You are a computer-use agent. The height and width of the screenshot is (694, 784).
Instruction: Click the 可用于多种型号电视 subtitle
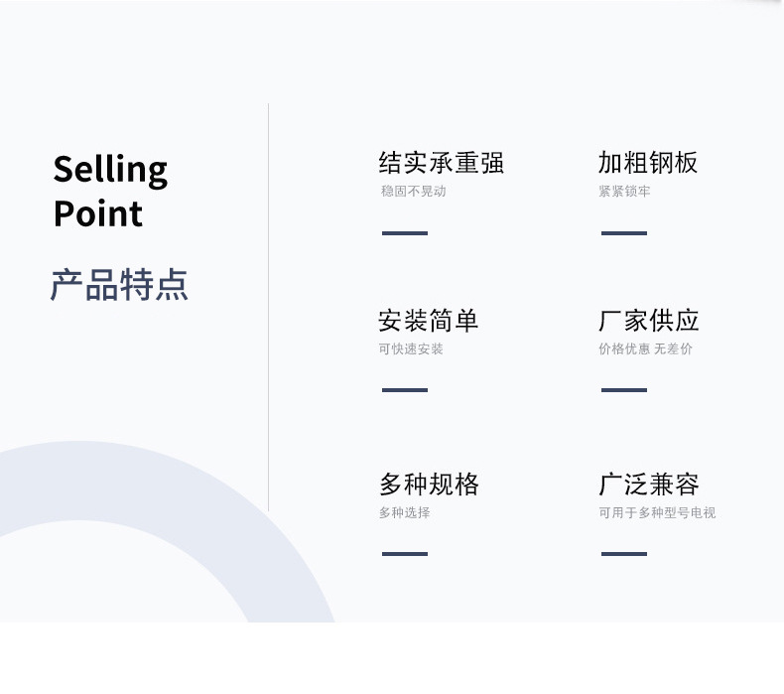(x=657, y=512)
